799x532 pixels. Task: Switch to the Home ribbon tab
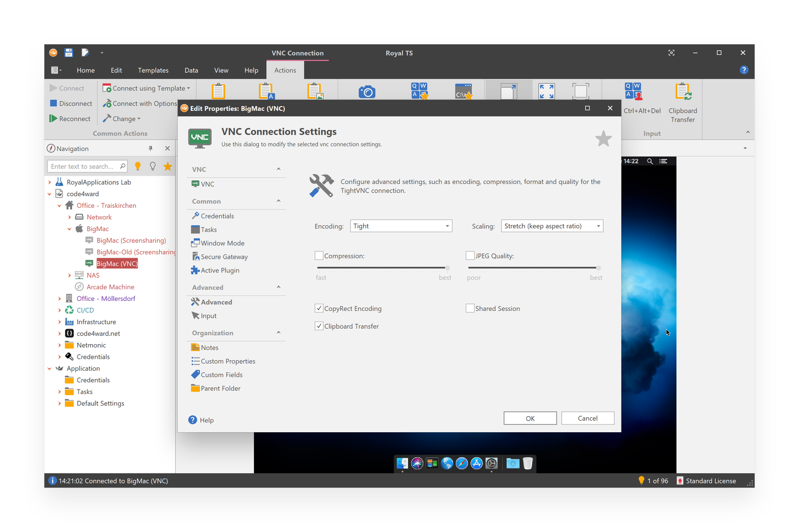point(86,70)
